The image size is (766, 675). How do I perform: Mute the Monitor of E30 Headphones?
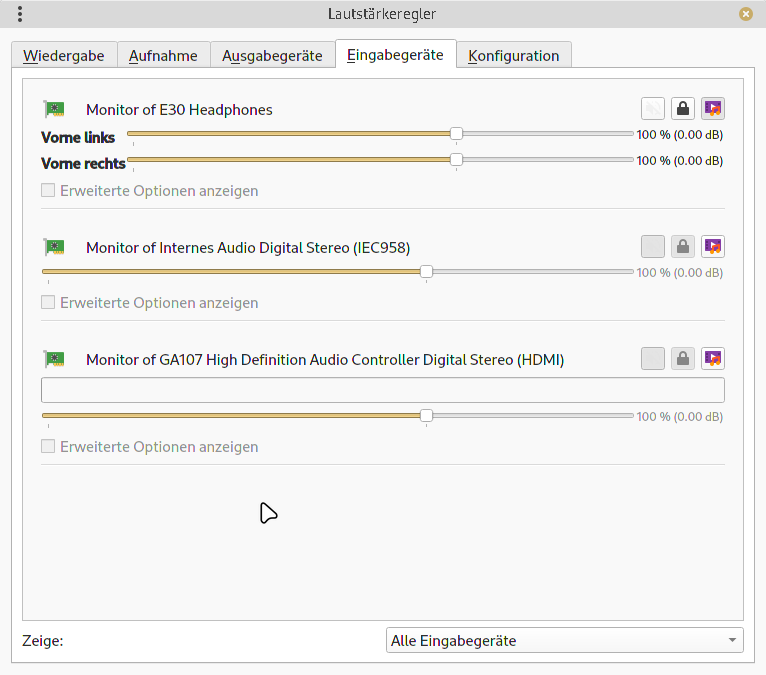coord(653,108)
